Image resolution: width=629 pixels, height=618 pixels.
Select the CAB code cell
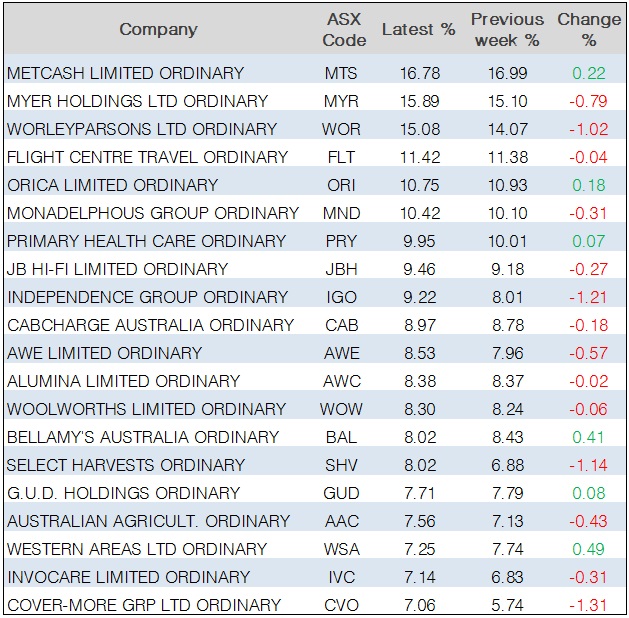[x=341, y=325]
